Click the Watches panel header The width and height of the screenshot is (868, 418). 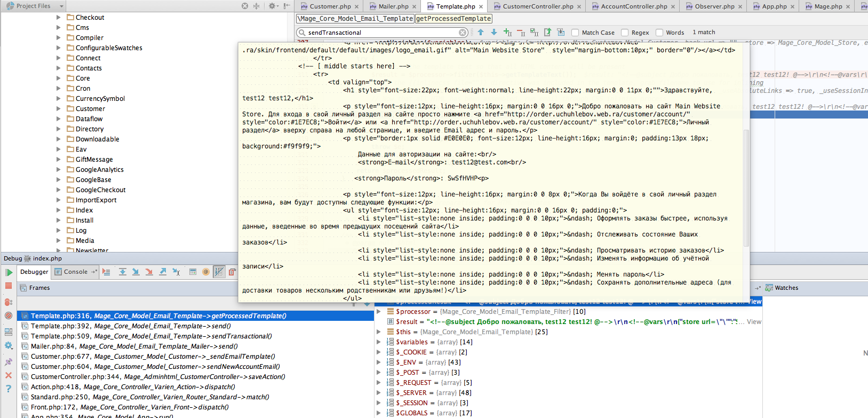(786, 288)
